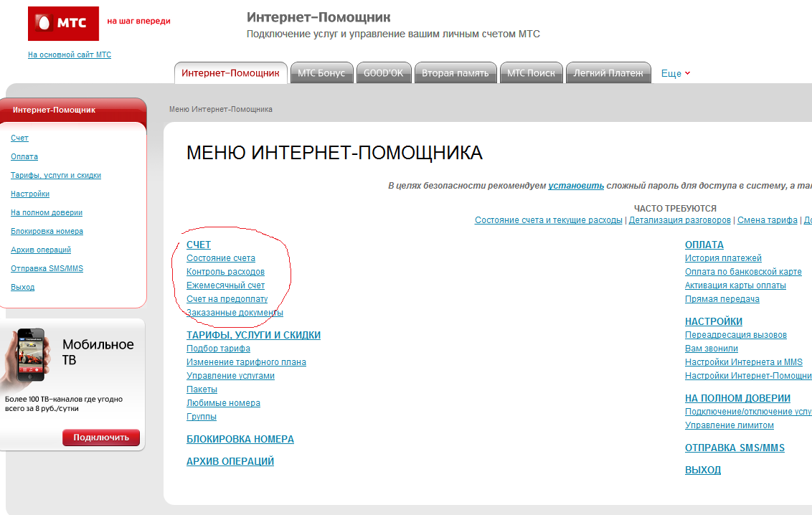The height and width of the screenshot is (515, 812).
Task: Open the Подбор тарифа link
Action: tap(218, 349)
